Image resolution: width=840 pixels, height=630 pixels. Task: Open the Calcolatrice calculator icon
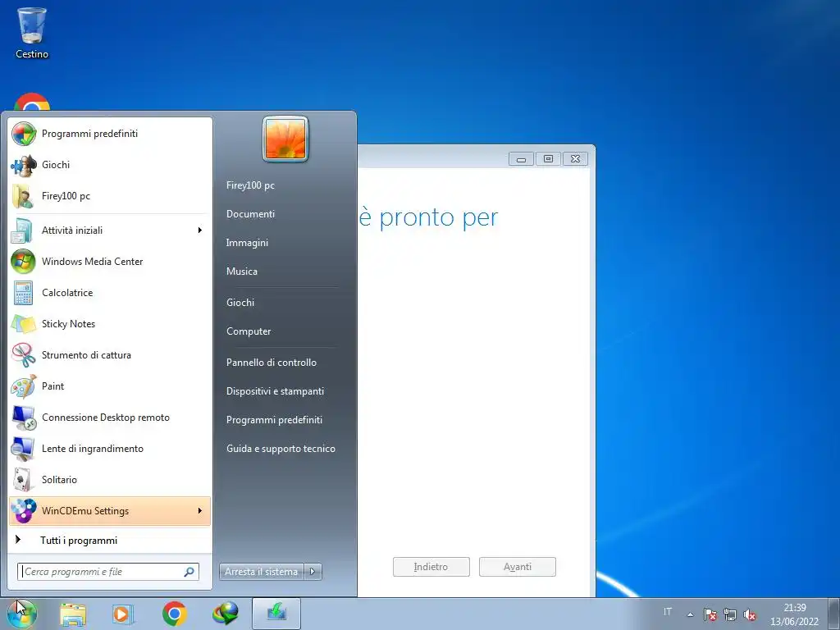click(24, 293)
